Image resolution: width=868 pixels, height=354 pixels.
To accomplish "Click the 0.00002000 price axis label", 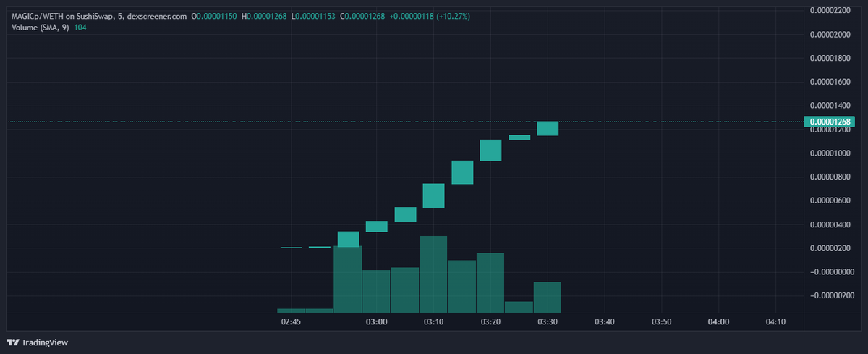I will [830, 34].
